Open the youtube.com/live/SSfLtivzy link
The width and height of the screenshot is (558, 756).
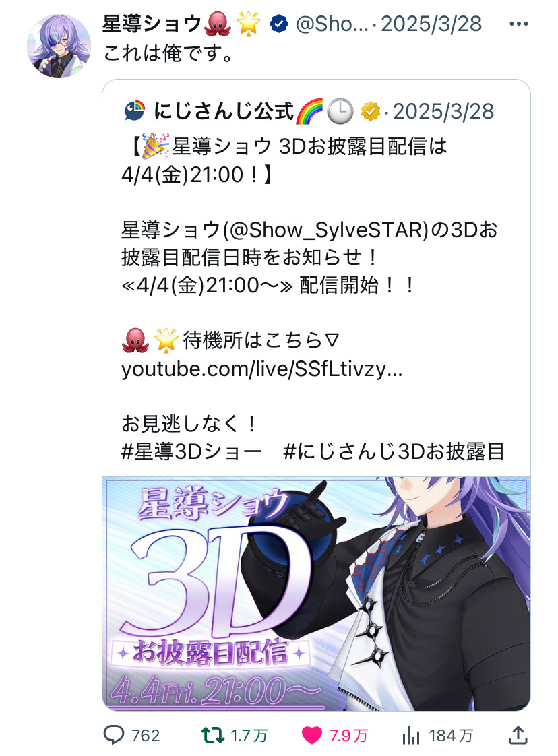pos(262,369)
